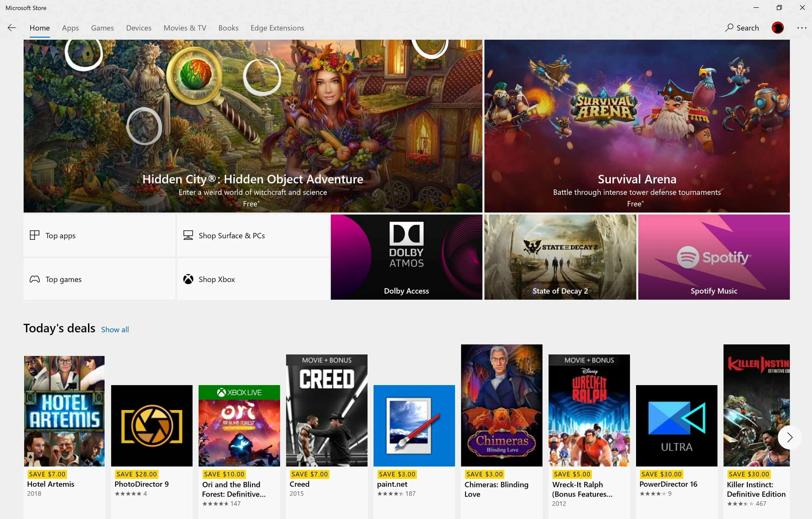Viewport: 812px width, 519px height.
Task: Click the Shop Surface & PCs computer icon
Action: click(x=188, y=235)
